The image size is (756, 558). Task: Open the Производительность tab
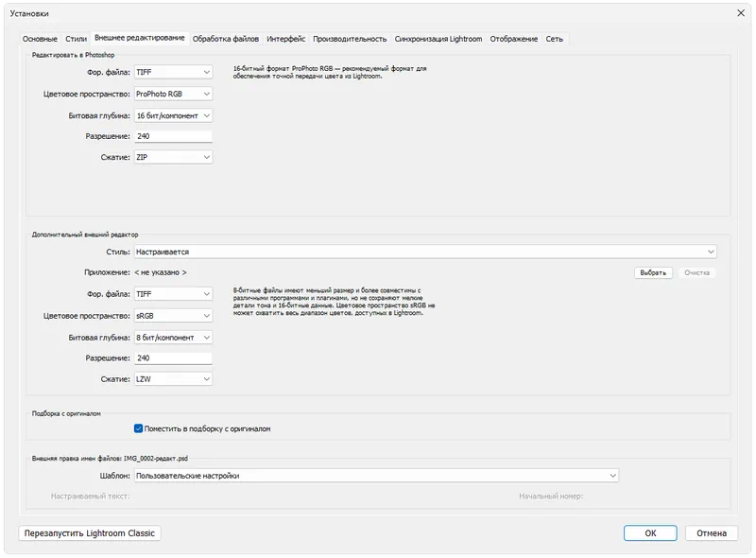(350, 39)
